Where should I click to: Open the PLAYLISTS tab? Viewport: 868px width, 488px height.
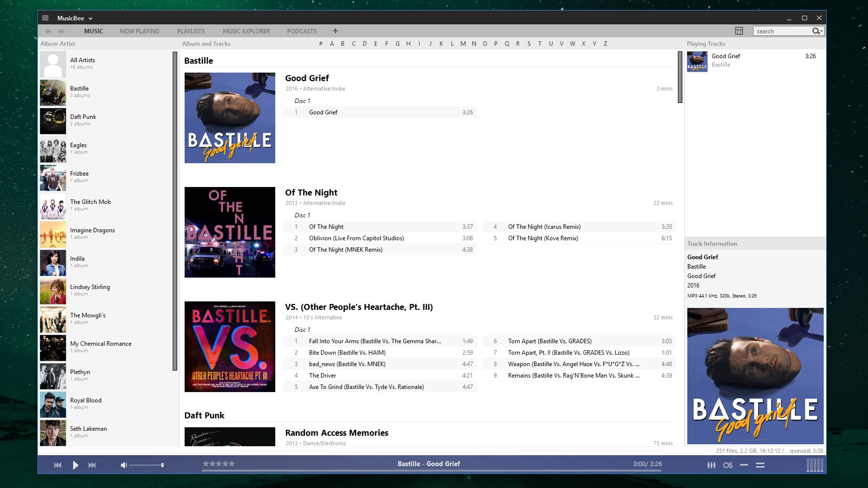tap(191, 31)
